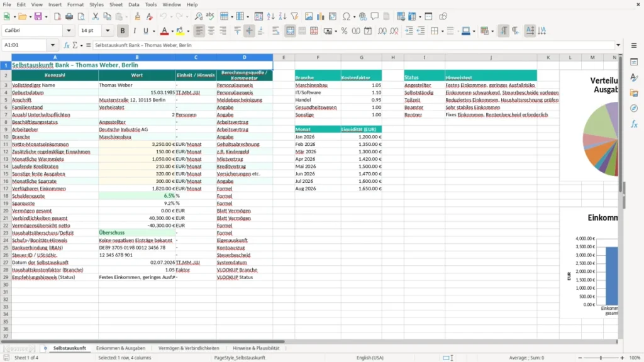Screen dimensions: 644x362
Task: Insert Special Character omega icon
Action: [x=347, y=16]
